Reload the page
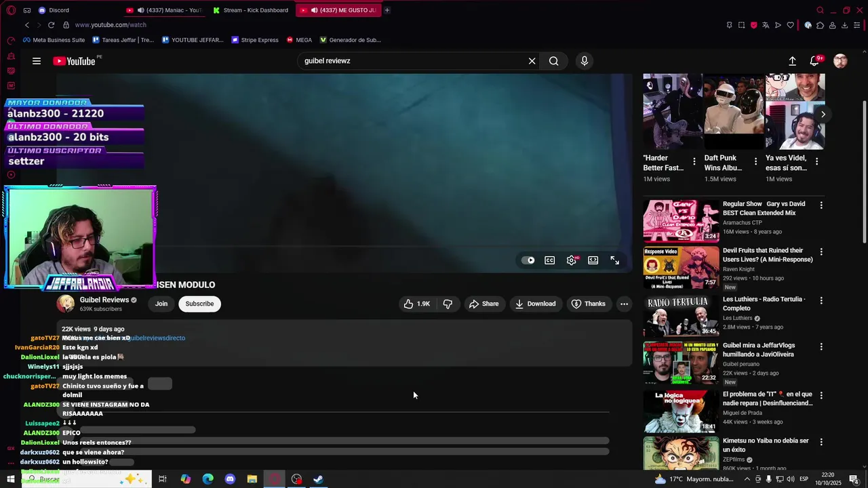The width and height of the screenshot is (868, 488). [x=51, y=25]
